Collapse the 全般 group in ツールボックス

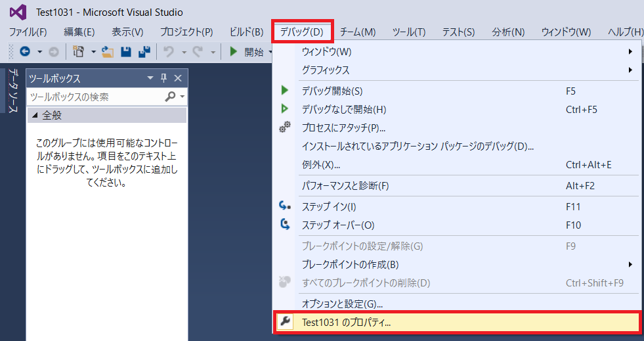pos(35,116)
